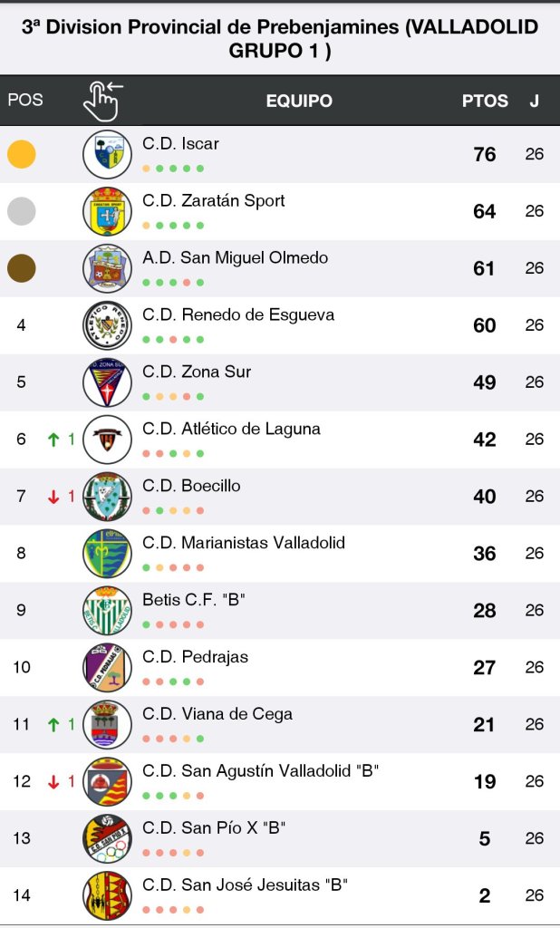Click green up arrow beside position 6
This screenshot has width=560, height=928.
point(53,440)
